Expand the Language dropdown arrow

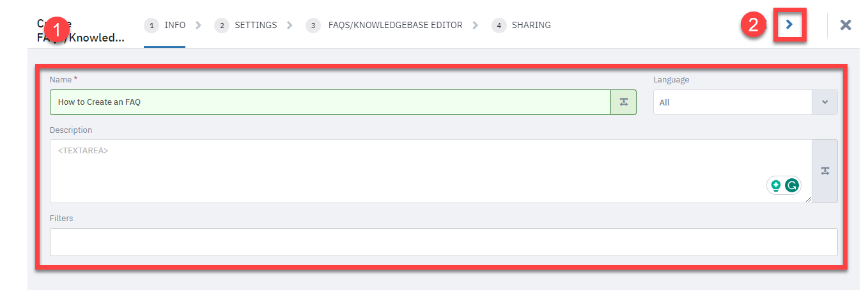pyautogui.click(x=825, y=102)
